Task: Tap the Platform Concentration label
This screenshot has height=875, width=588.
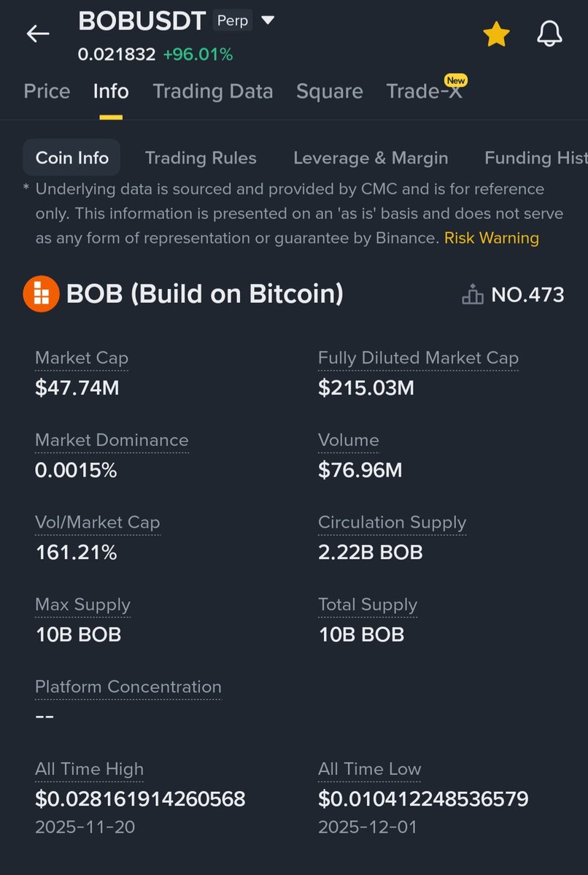Action: 128,687
